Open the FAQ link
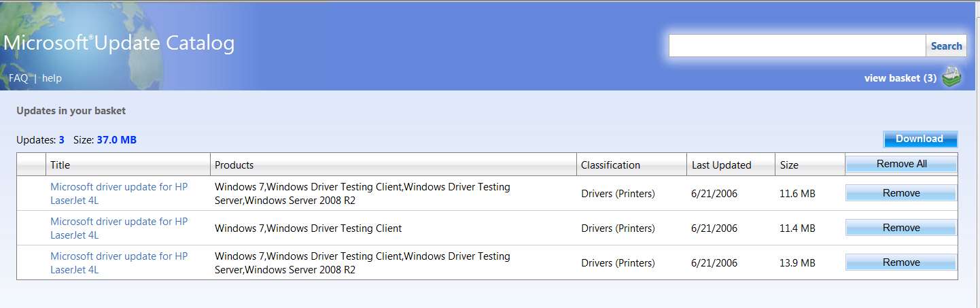980x308 pixels. (x=18, y=78)
